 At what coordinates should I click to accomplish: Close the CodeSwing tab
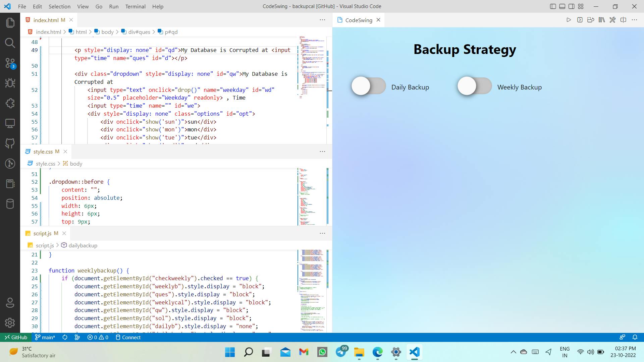[x=378, y=20]
